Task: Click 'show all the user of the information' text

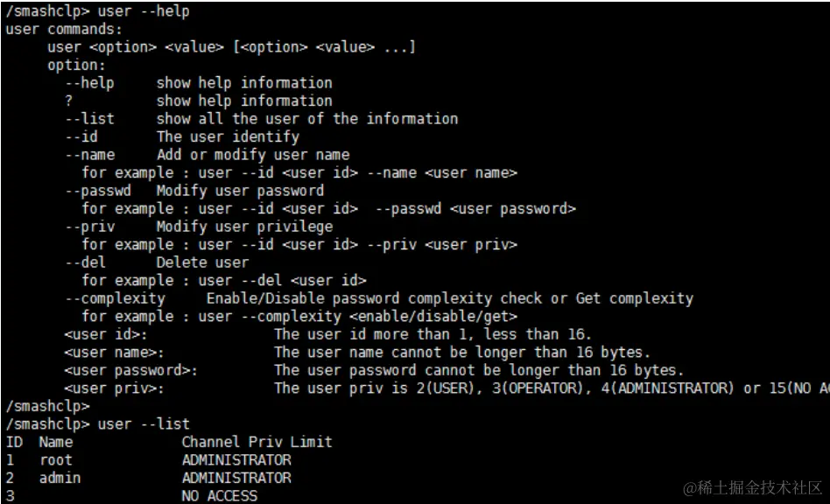Action: (x=306, y=118)
